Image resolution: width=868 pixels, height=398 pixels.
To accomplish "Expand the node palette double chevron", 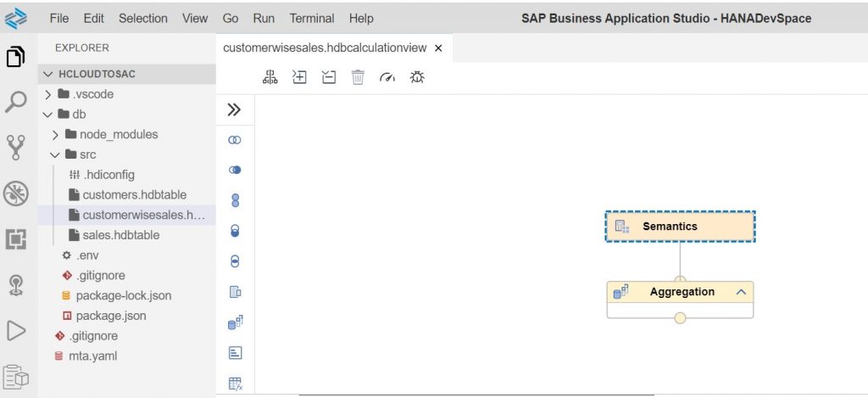I will (234, 109).
